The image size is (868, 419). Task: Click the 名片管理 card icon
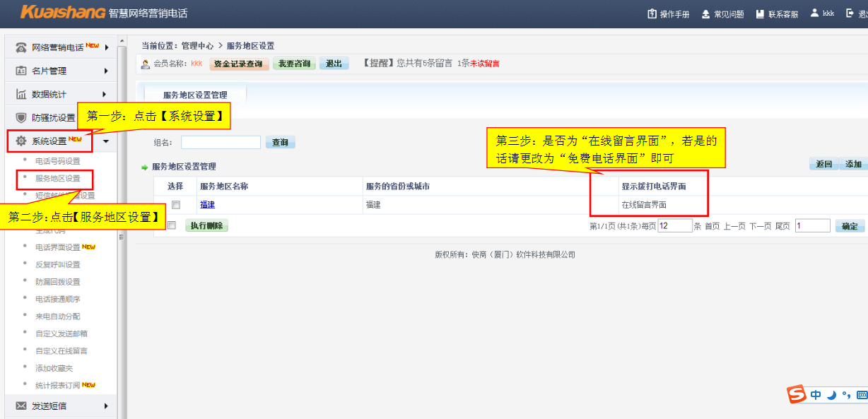(21, 71)
